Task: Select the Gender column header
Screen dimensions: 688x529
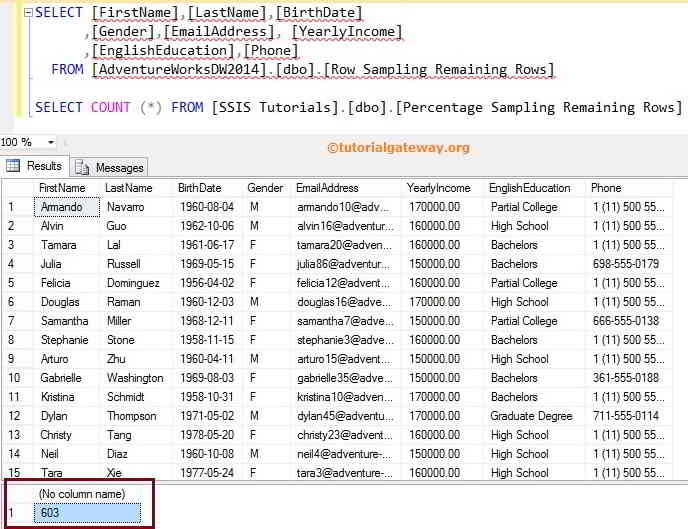Action: coord(267,188)
